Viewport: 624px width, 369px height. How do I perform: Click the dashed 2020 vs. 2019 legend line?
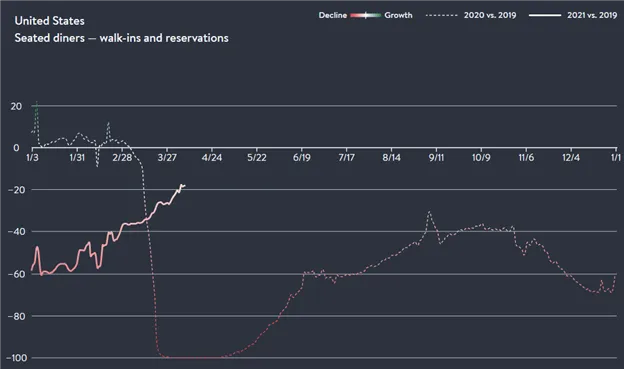tap(441, 16)
